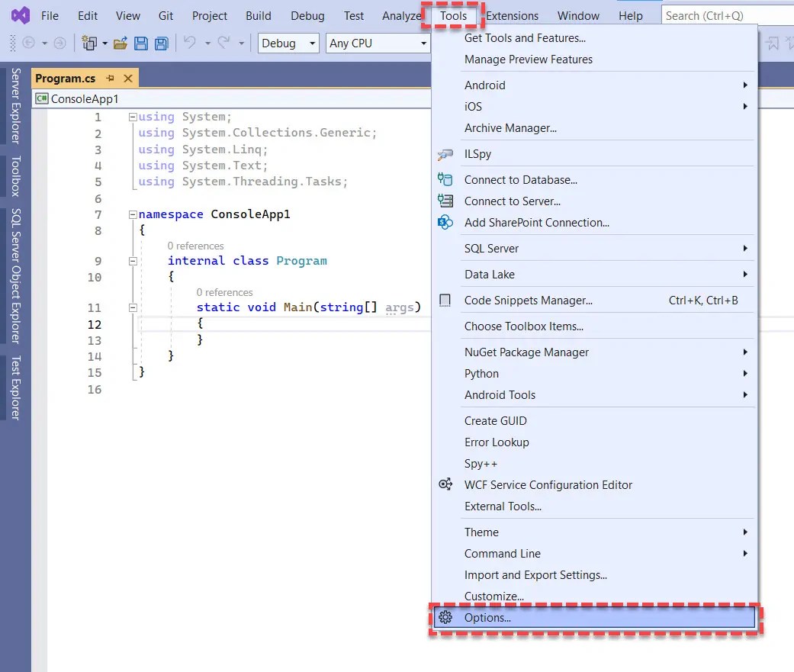Expand the Theme submenu

[x=481, y=532]
